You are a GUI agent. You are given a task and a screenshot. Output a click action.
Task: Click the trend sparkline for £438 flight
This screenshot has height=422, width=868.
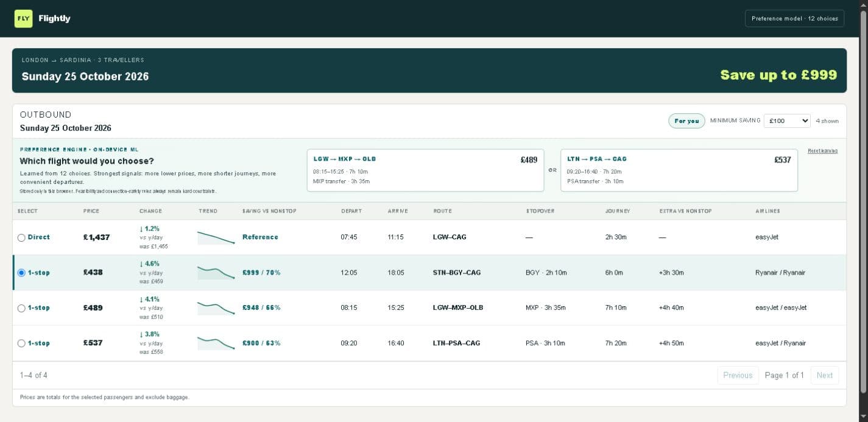tap(216, 273)
